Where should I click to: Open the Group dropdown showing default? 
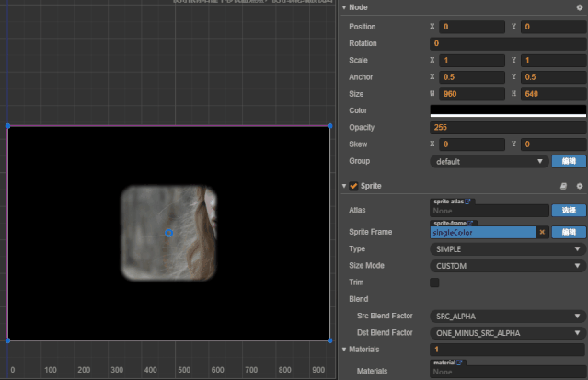pos(489,162)
